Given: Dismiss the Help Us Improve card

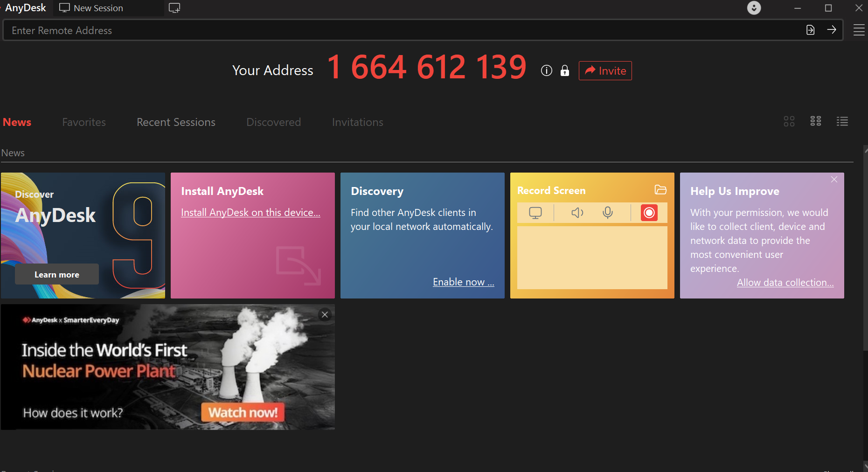Looking at the screenshot, I should (x=834, y=180).
